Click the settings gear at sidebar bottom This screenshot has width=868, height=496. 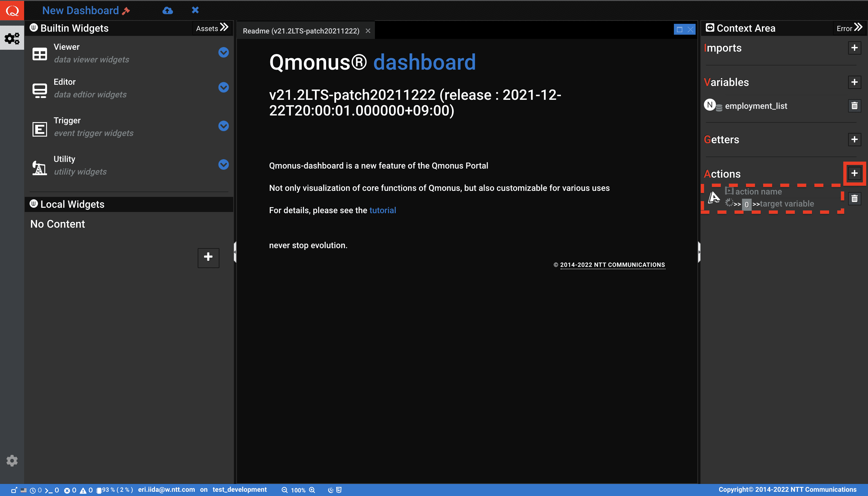click(x=12, y=461)
